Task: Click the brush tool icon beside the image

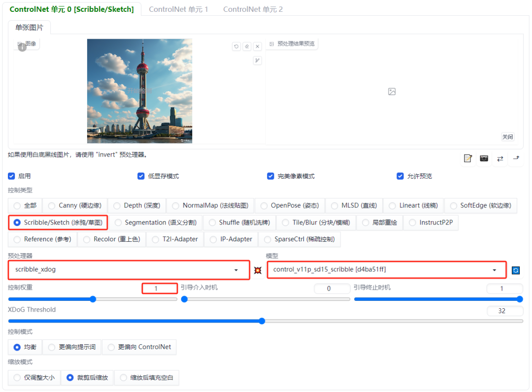Action: point(258,61)
